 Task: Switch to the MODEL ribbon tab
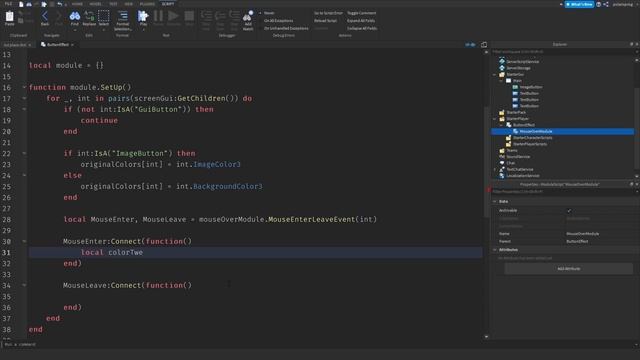click(x=95, y=4)
